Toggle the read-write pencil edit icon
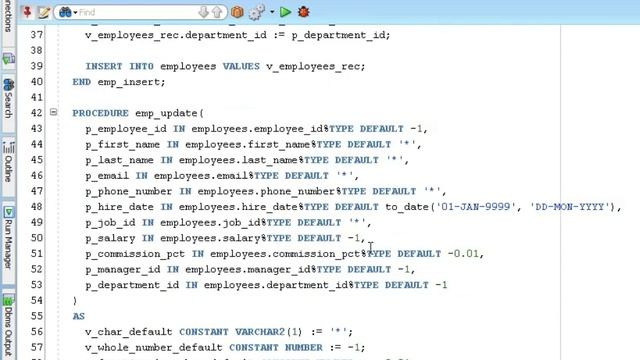The width and height of the screenshot is (640, 360). click(44, 12)
